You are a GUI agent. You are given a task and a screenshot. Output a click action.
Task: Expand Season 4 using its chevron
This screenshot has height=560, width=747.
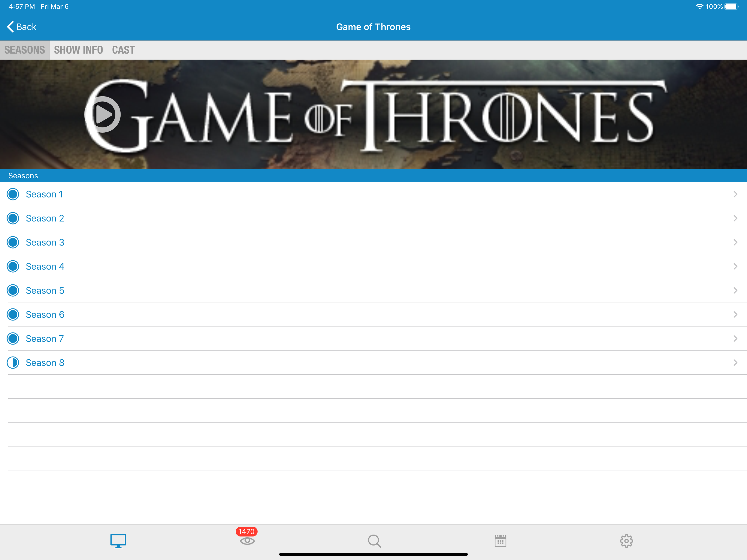(x=735, y=267)
